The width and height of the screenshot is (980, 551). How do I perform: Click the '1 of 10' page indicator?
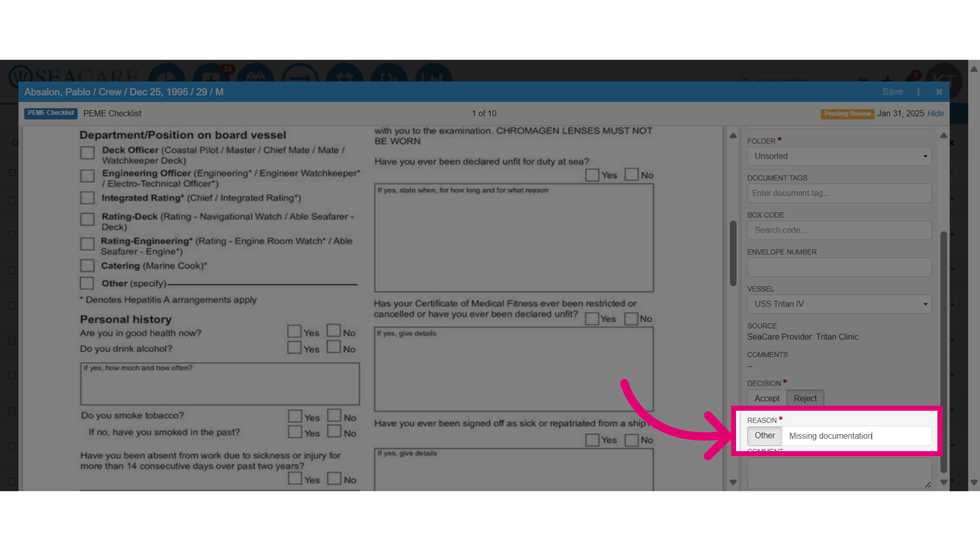(484, 113)
